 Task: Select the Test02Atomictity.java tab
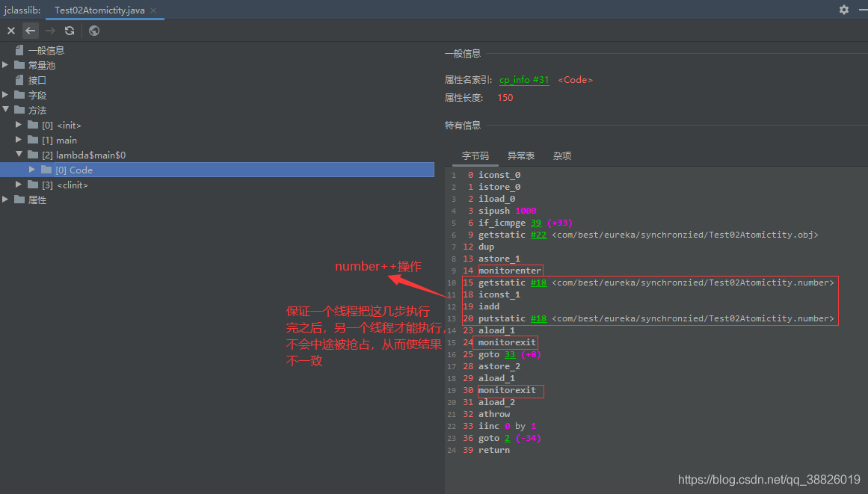pyautogui.click(x=99, y=10)
